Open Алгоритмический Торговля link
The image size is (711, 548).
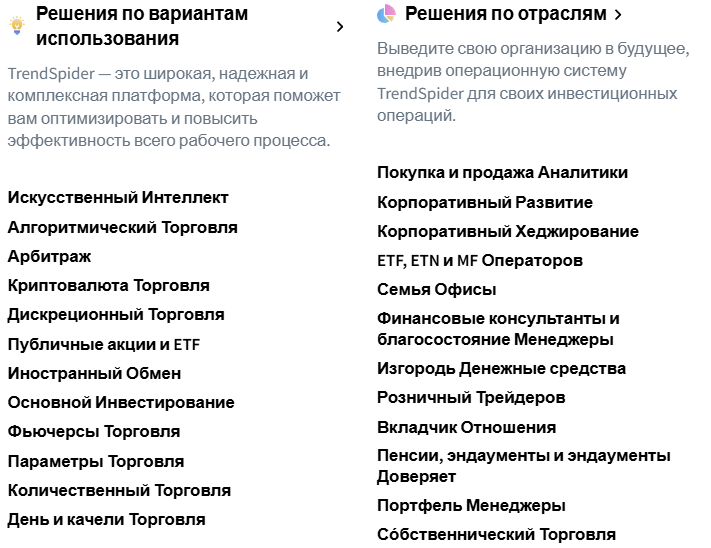pyautogui.click(x=122, y=227)
